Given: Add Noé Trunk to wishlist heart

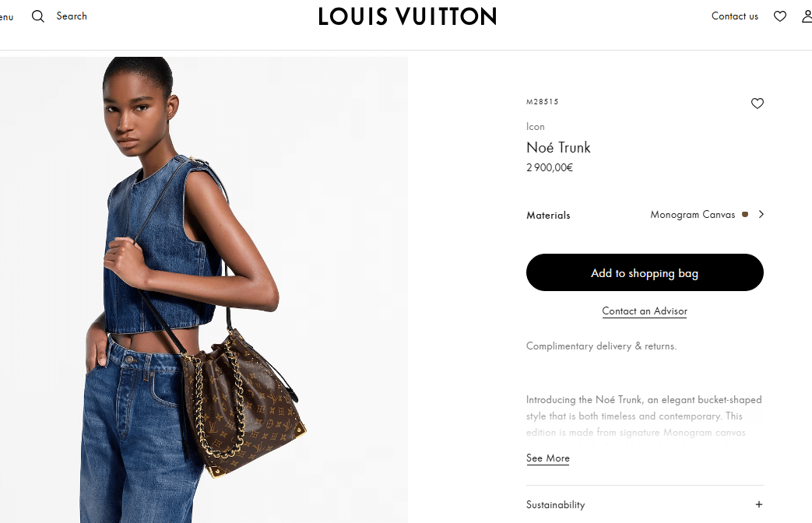Looking at the screenshot, I should pos(757,103).
